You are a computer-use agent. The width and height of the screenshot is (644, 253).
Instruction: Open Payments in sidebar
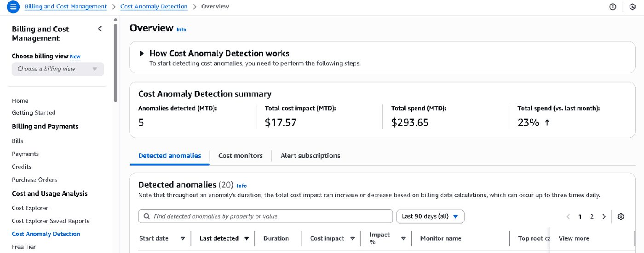(25, 154)
